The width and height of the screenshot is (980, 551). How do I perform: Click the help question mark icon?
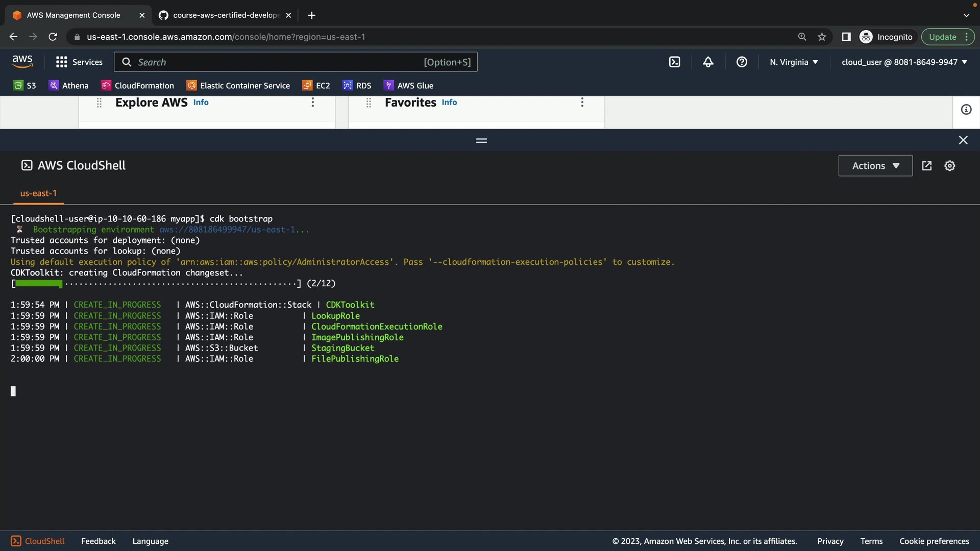742,62
